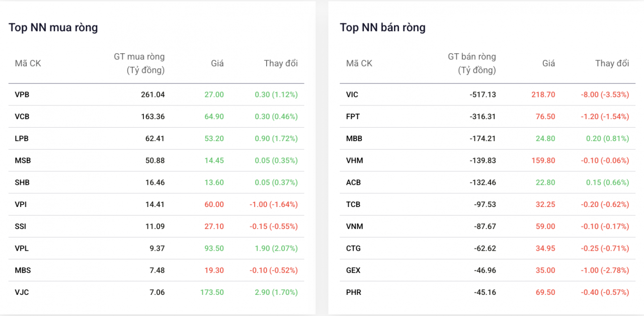Image resolution: width=644 pixels, height=316 pixels.
Task: Select the VPB ticker in net buying table
Action: (22, 94)
